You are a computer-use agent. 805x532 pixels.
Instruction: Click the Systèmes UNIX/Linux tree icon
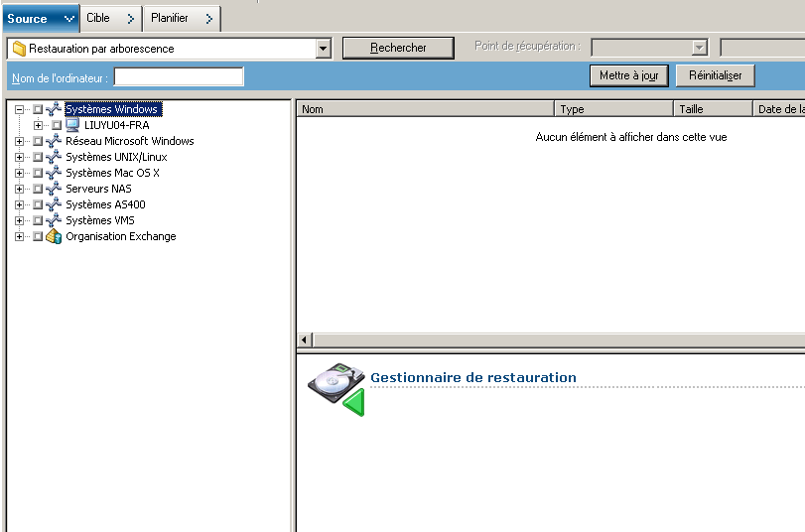[54, 157]
